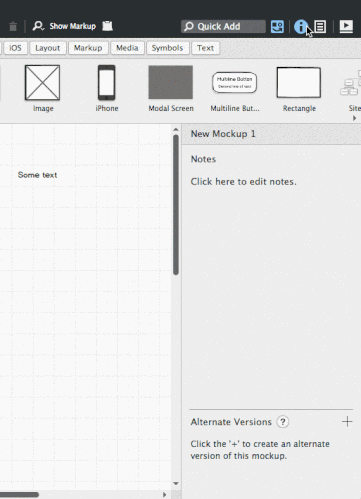
Task: Click the New Mockup 1 title
Action: coord(223,134)
